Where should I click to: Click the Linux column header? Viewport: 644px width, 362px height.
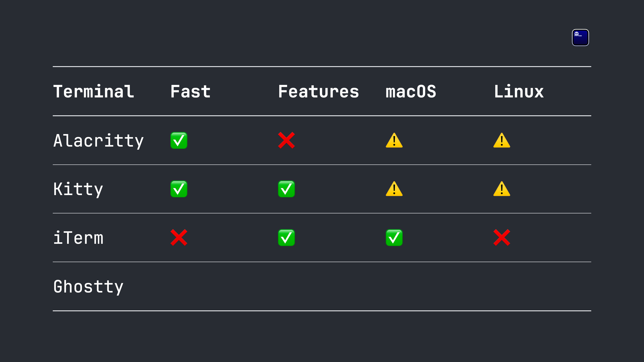tap(519, 91)
